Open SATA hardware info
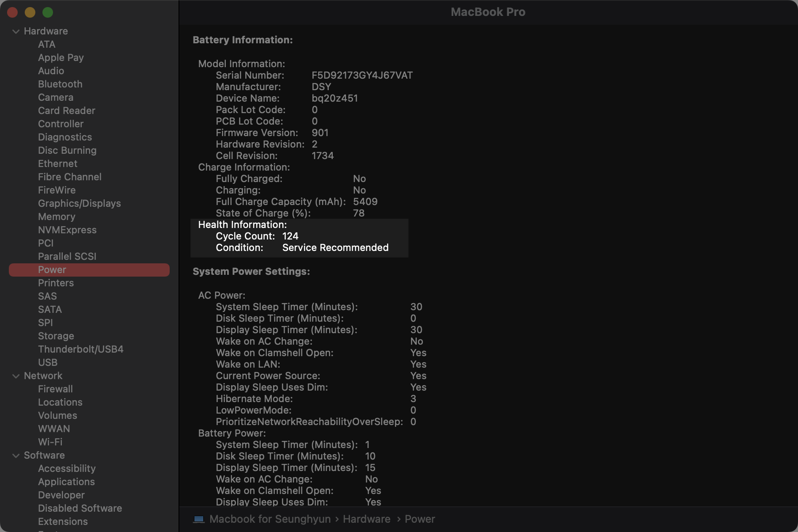798x532 pixels. click(50, 309)
